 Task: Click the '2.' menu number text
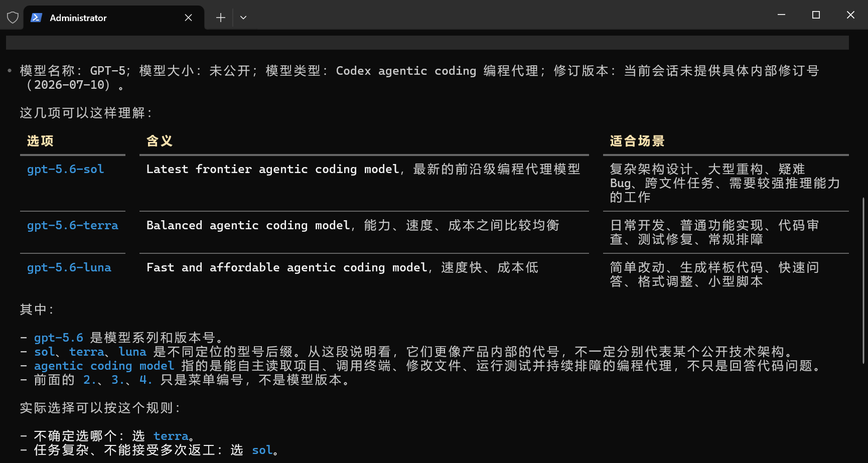point(90,380)
